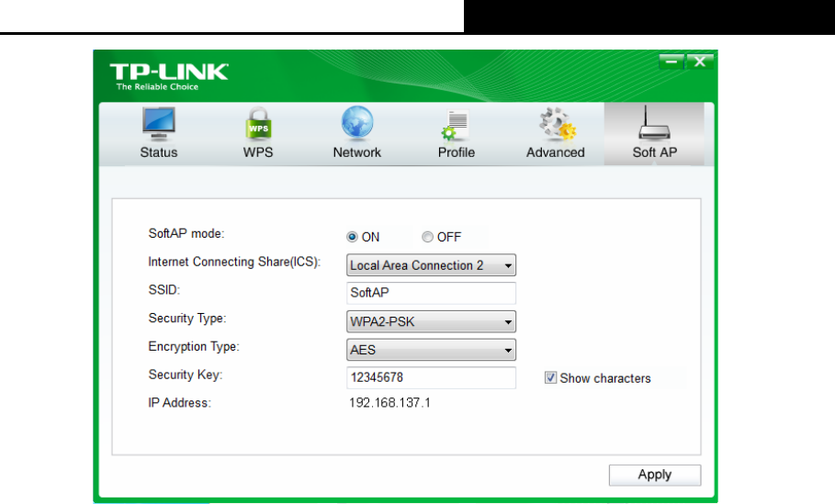Open the Advanced gears icon

point(557,125)
